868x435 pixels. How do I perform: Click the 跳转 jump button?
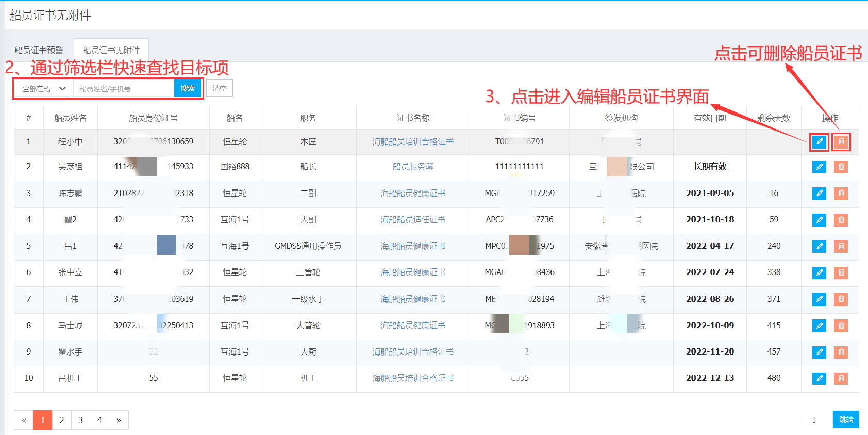tap(846, 420)
